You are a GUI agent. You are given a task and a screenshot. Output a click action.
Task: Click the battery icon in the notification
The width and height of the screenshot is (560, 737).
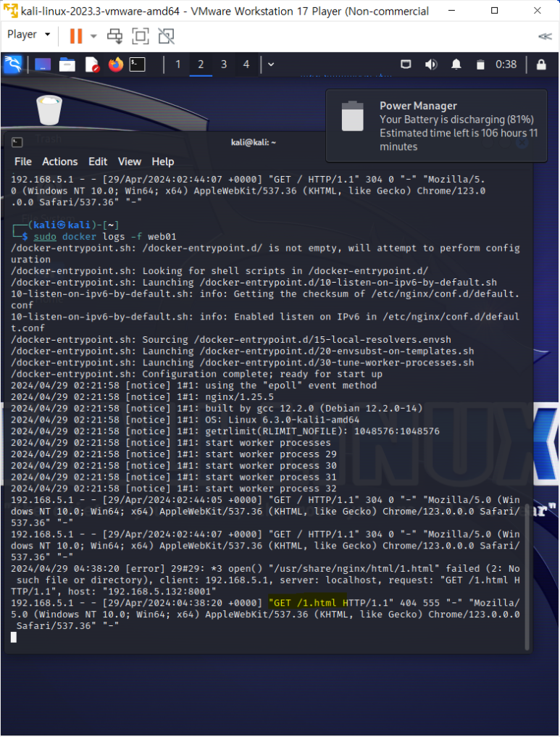[352, 116]
